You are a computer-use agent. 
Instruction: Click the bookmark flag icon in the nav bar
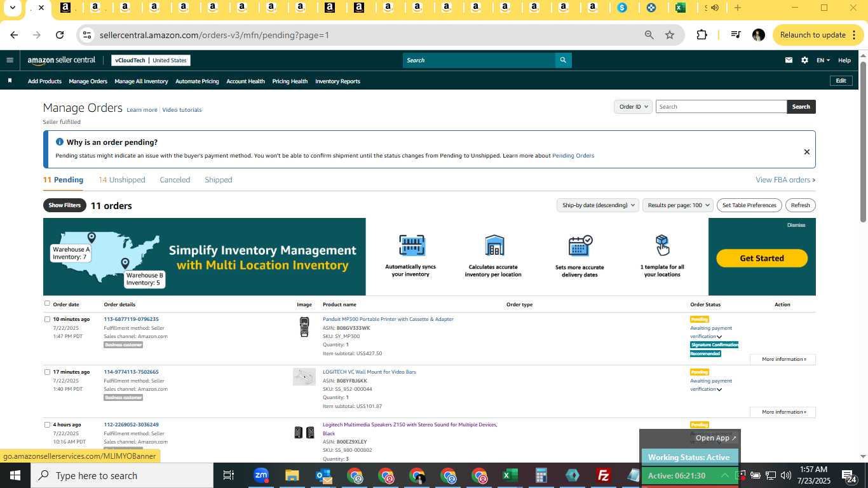pos(10,81)
